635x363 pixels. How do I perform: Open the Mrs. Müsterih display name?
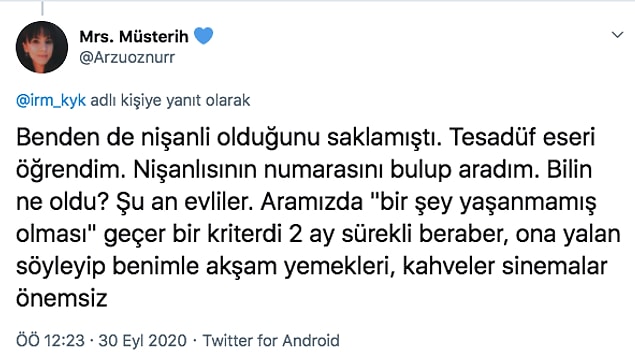coord(134,36)
